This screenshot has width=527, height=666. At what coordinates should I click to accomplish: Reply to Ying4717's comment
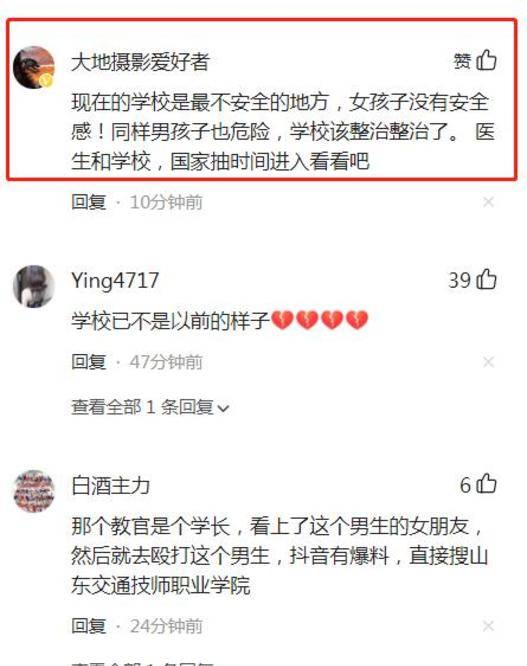89,362
